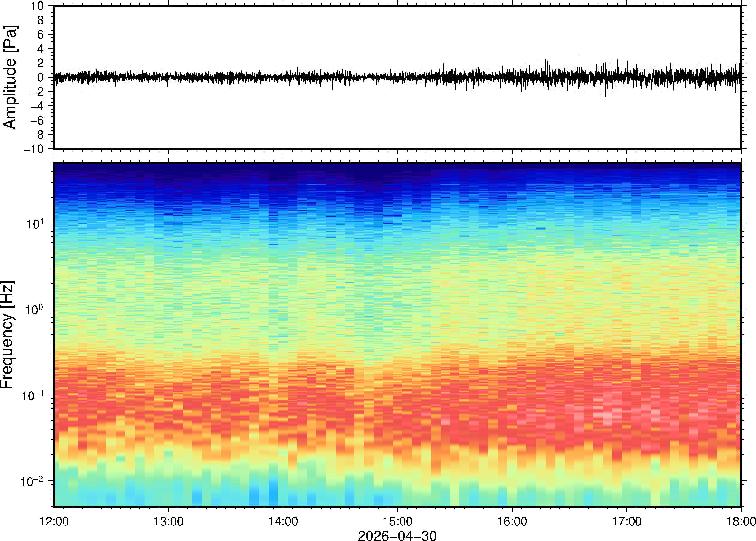Click the 10⁻² frequency tick label
Screen dimensions: 756x541
coord(33,481)
